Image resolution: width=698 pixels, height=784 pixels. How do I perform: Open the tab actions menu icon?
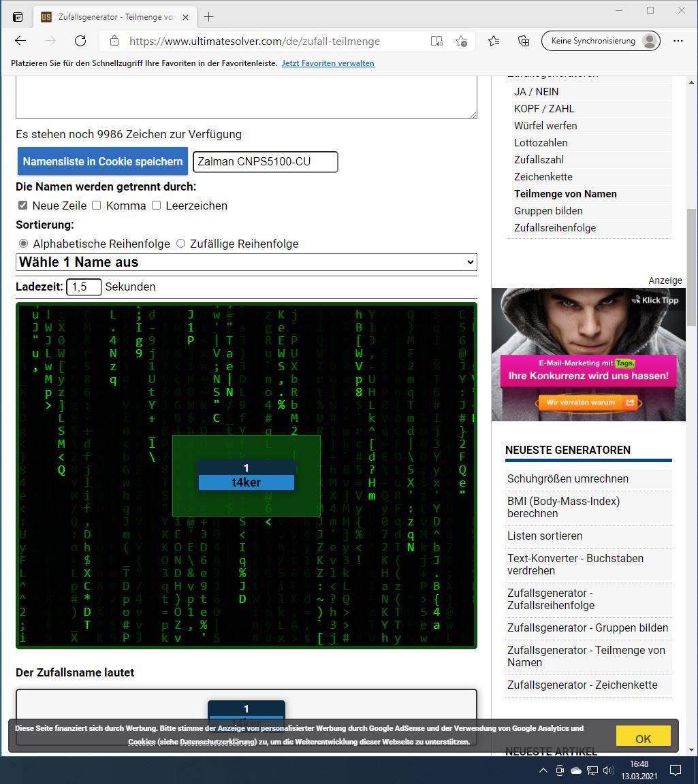[18, 17]
